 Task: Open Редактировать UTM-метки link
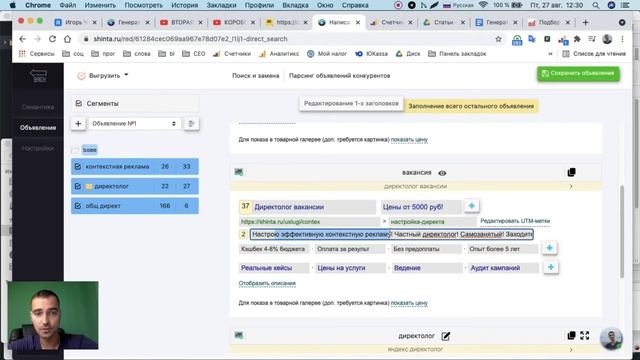[x=515, y=221]
